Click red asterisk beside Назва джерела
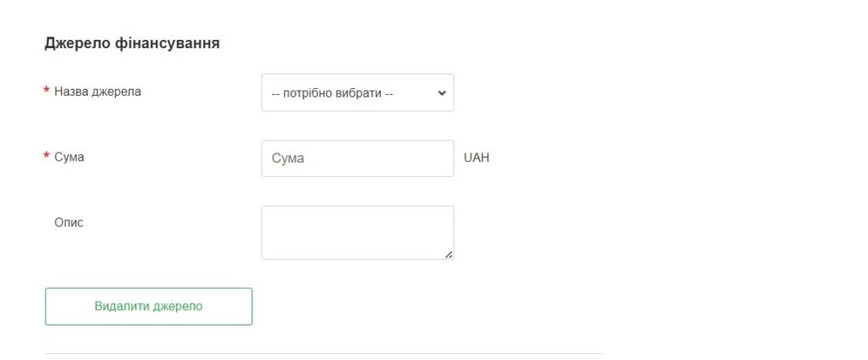This screenshot has height=360, width=868. pos(47,91)
